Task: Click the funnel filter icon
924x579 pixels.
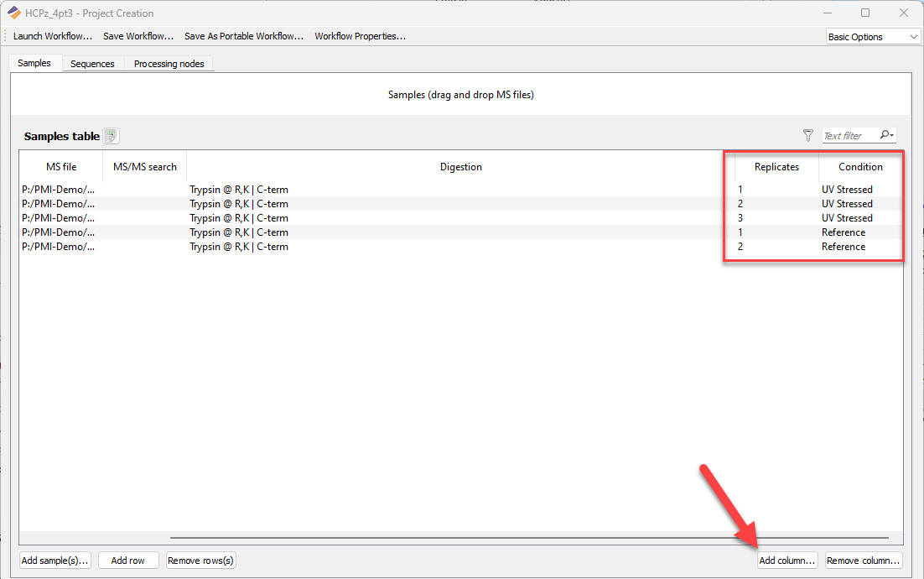Action: tap(808, 135)
